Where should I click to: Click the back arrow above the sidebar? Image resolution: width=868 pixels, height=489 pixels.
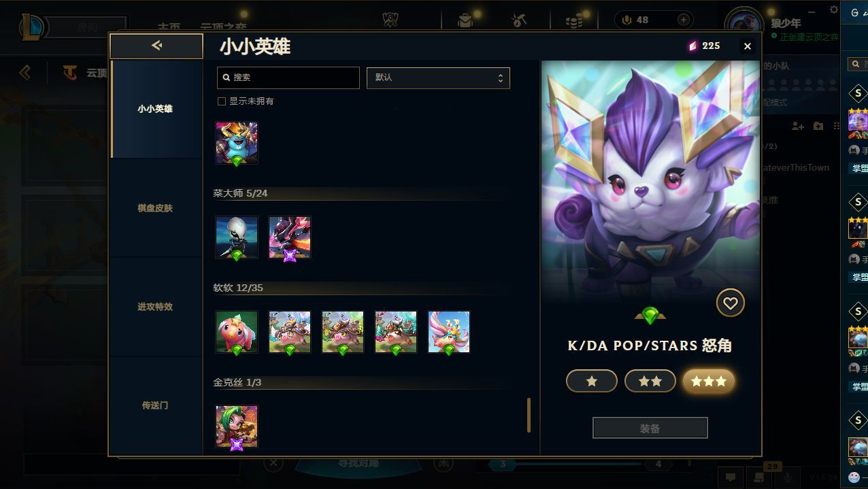tap(156, 46)
